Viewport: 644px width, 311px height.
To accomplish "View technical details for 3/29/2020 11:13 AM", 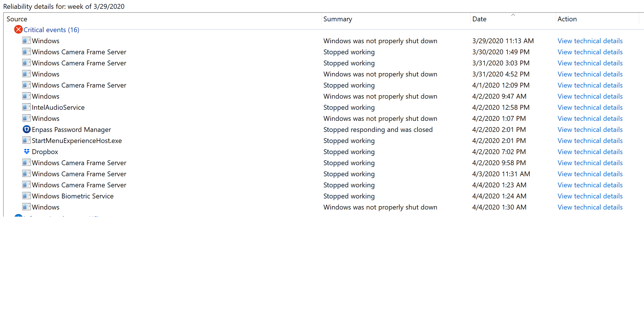I will pos(590,41).
